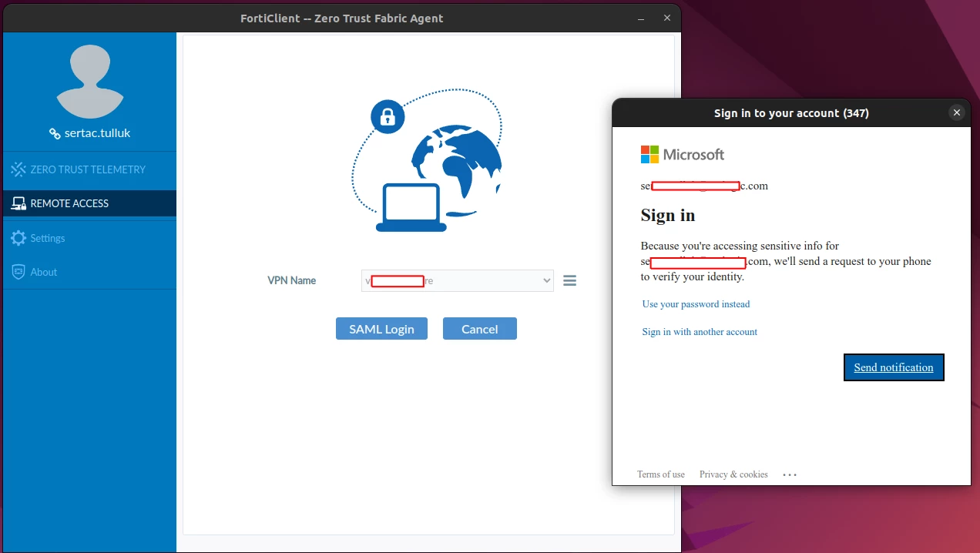The image size is (980, 553).
Task: Click the link icon beside sertac.tulluk
Action: pos(55,133)
